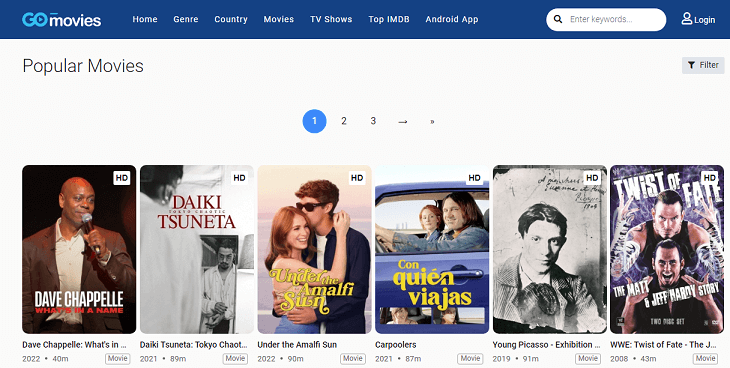This screenshot has height=368, width=730.
Task: Open Under the Amalfi Sun poster
Action: 314,249
